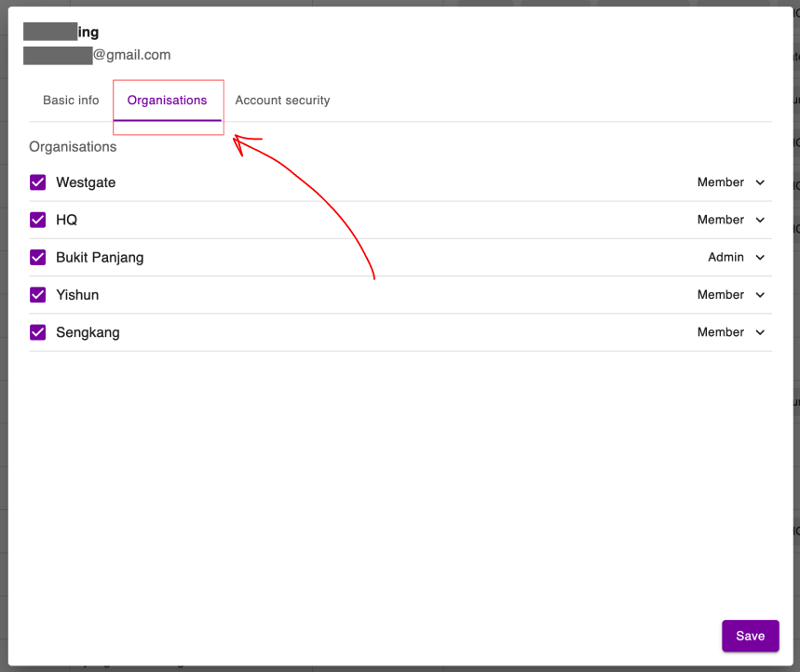This screenshot has height=672, width=800.
Task: Select the Organisations tab
Action: (168, 100)
